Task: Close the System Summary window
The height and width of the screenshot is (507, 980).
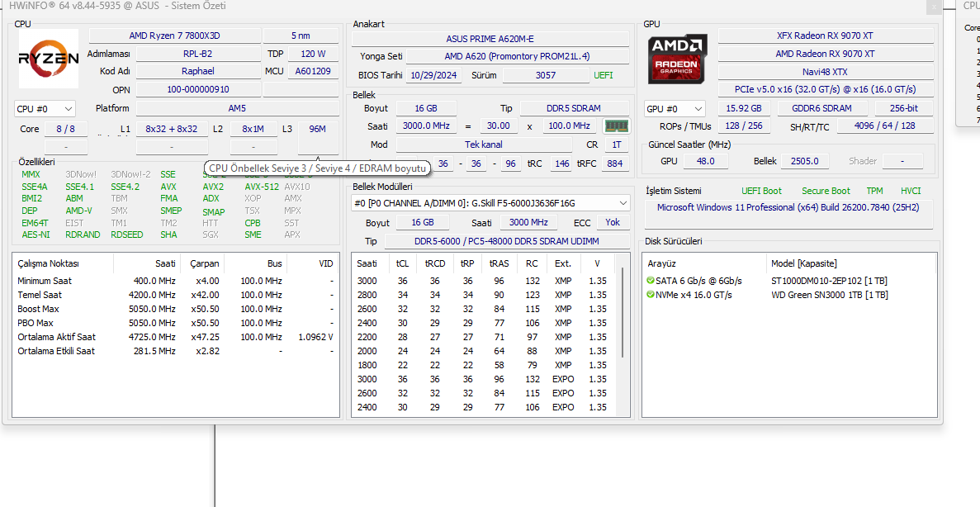Action: [x=934, y=7]
